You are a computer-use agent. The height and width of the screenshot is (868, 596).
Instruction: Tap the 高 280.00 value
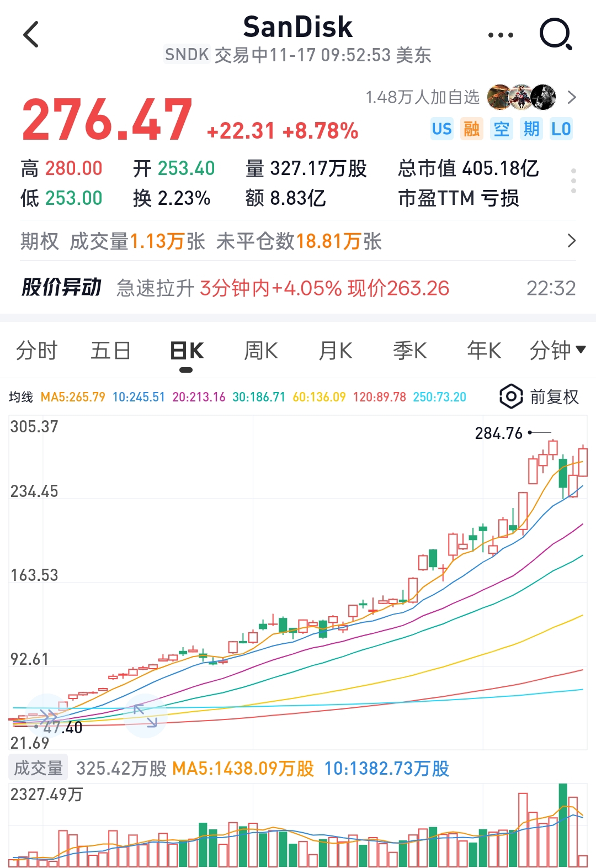61,168
